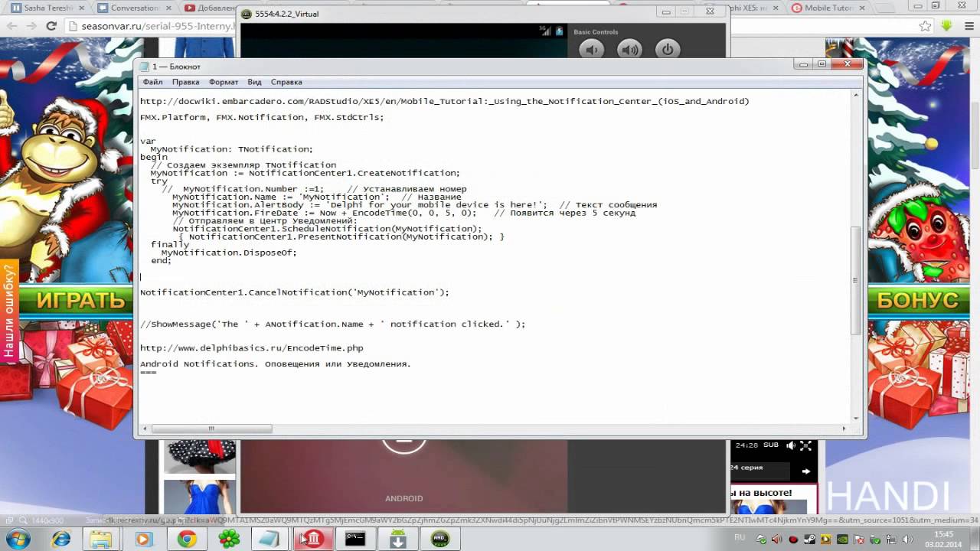The image size is (980, 551).
Task: Click the emulator volume up button
Action: [x=629, y=51]
